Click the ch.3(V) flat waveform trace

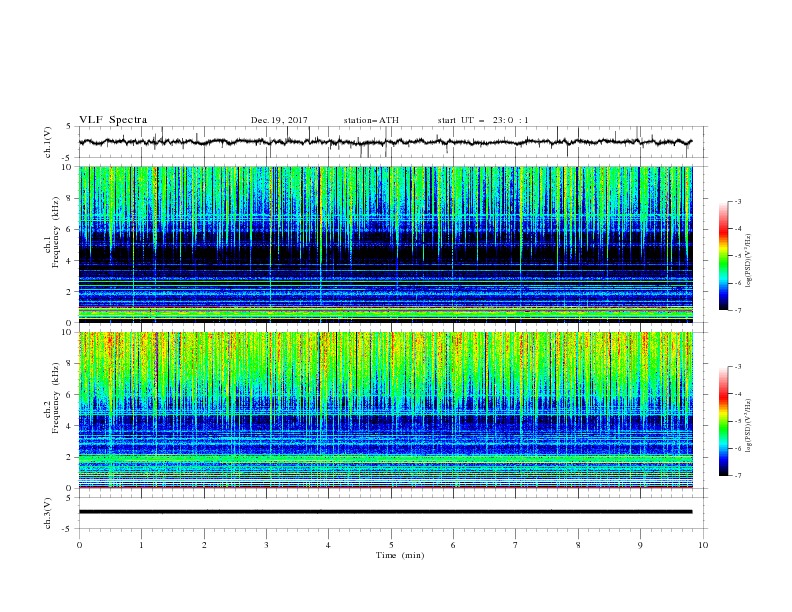pyautogui.click(x=385, y=512)
